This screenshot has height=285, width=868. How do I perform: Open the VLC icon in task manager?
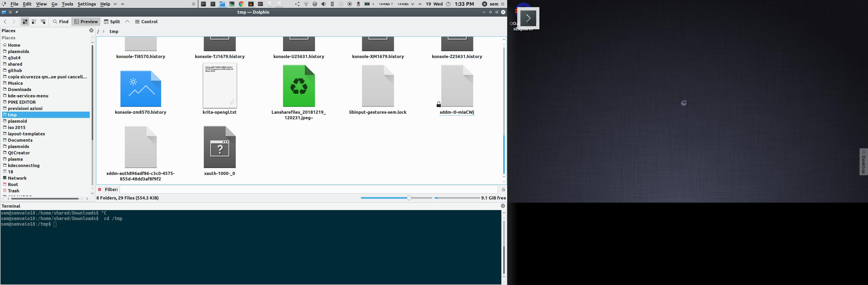click(x=251, y=4)
